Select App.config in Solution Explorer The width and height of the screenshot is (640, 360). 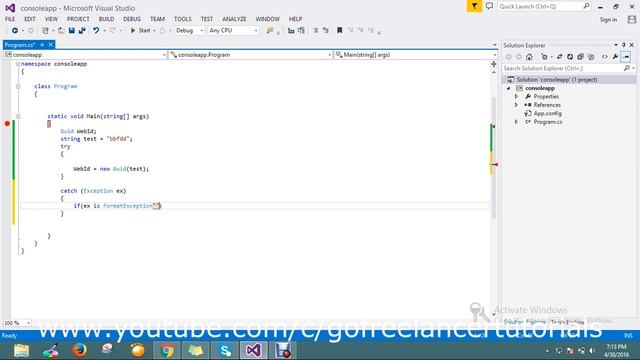(x=547, y=113)
